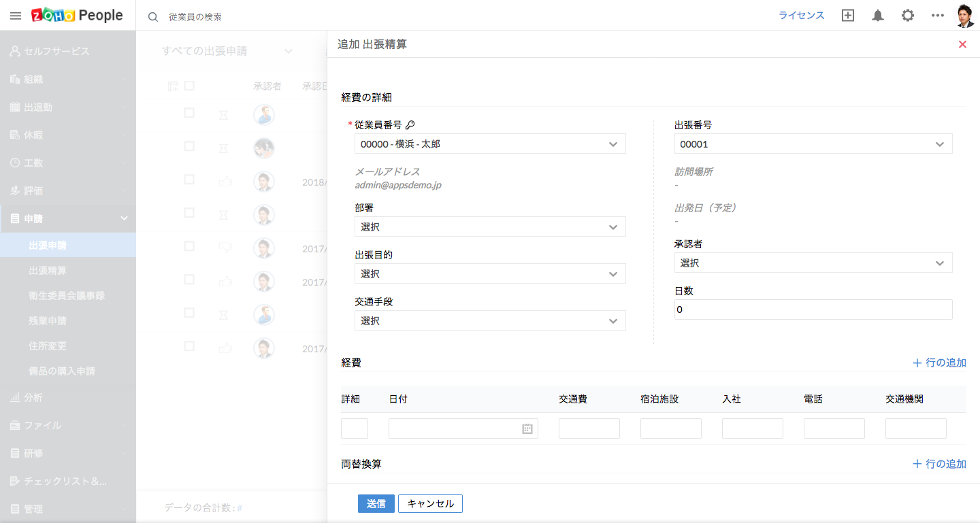Open 残業申請 in the sidebar
Image resolution: width=980 pixels, height=523 pixels.
(x=48, y=321)
